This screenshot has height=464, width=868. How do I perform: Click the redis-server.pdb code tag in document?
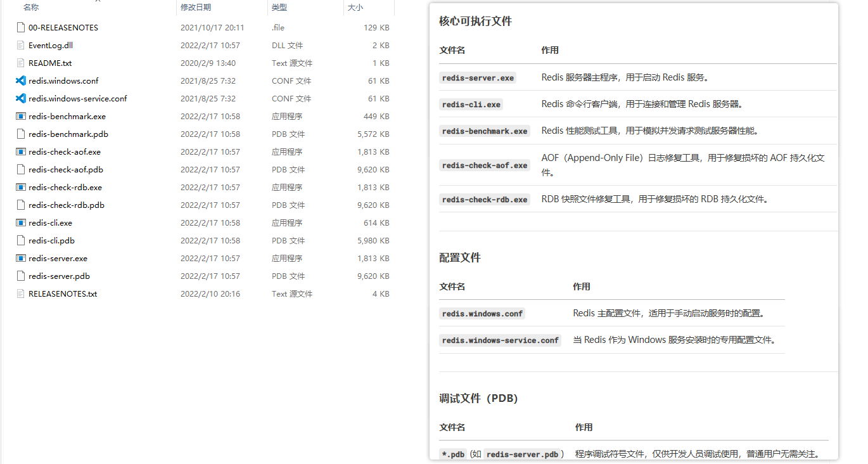523,454
